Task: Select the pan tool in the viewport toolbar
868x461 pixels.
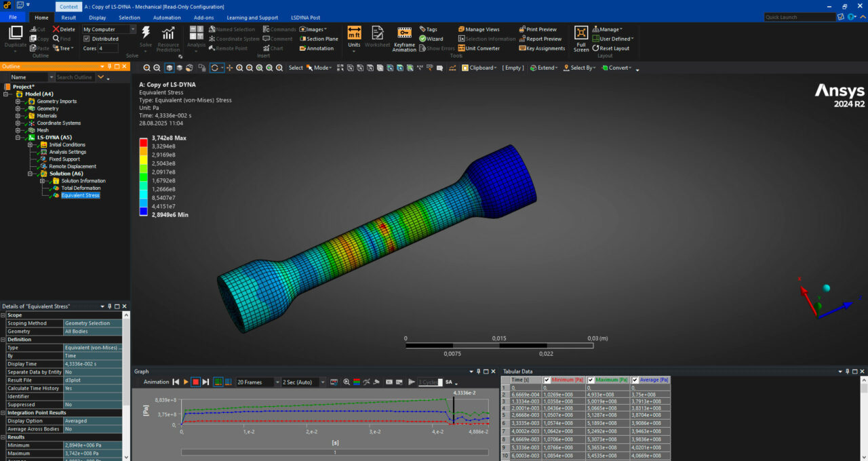Action: click(x=230, y=68)
